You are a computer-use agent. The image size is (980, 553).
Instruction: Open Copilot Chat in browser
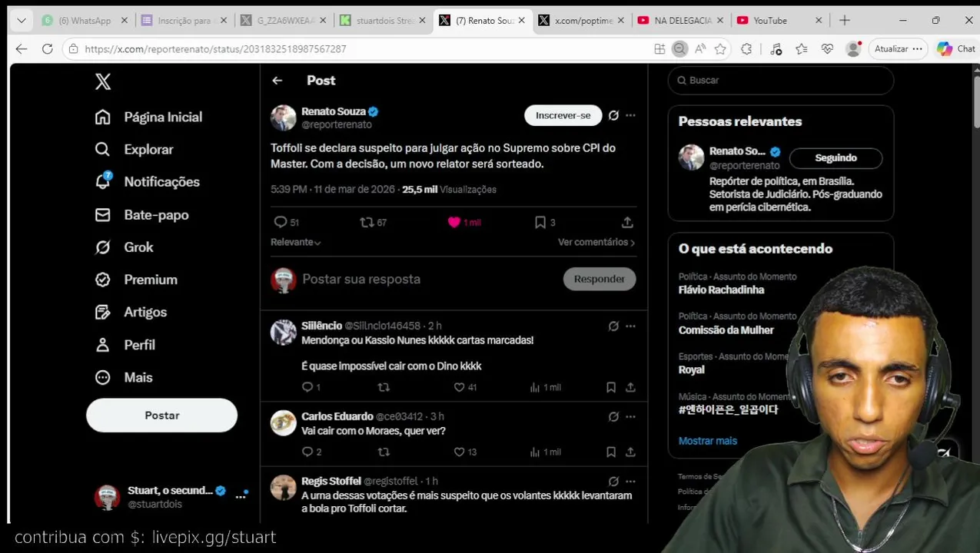coord(955,48)
